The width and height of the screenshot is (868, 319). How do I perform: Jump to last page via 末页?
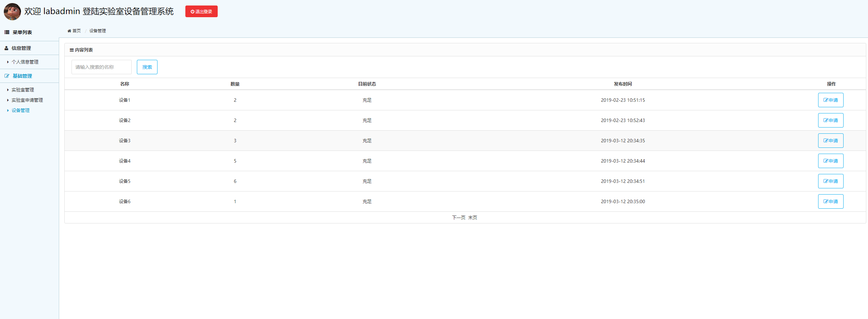coord(473,218)
